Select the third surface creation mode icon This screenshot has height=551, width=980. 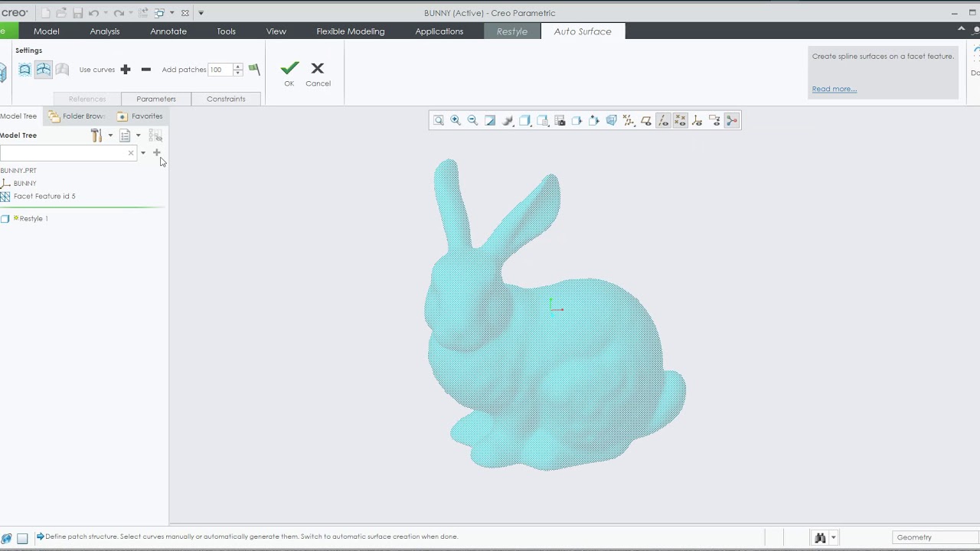coord(63,70)
